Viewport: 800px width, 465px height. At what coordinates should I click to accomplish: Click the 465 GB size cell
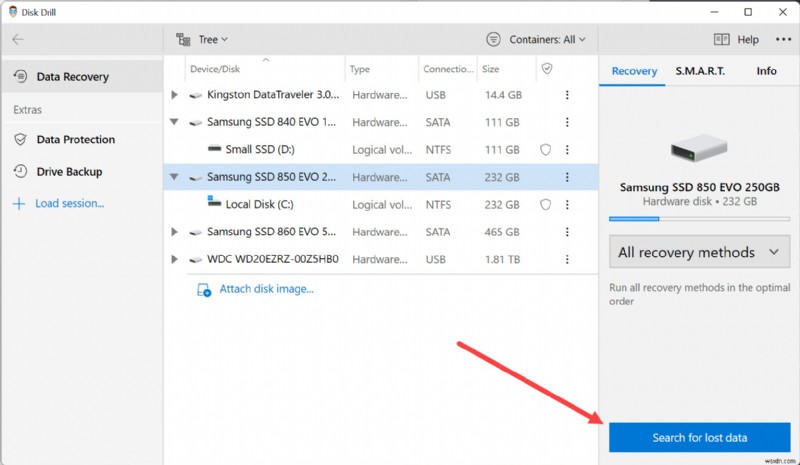coord(502,232)
